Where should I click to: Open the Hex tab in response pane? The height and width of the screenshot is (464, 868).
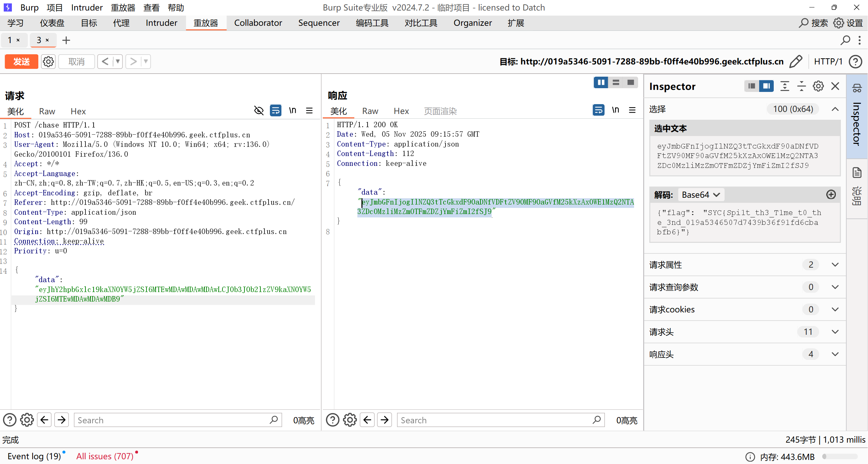(401, 111)
